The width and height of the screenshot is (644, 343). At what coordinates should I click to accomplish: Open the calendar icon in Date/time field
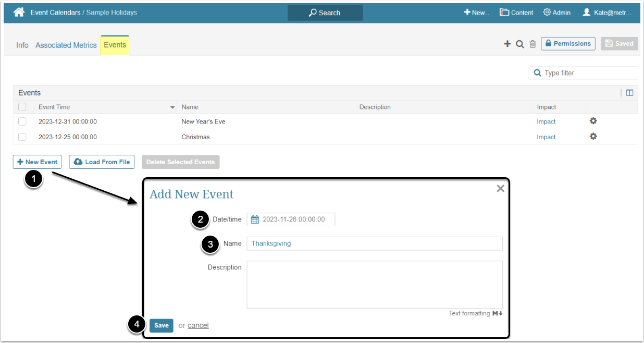(255, 219)
